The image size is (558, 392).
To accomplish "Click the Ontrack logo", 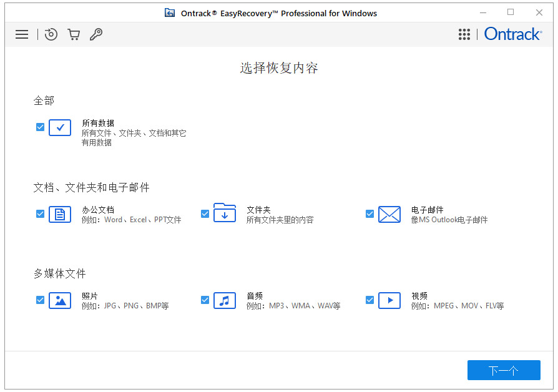I will pos(513,34).
